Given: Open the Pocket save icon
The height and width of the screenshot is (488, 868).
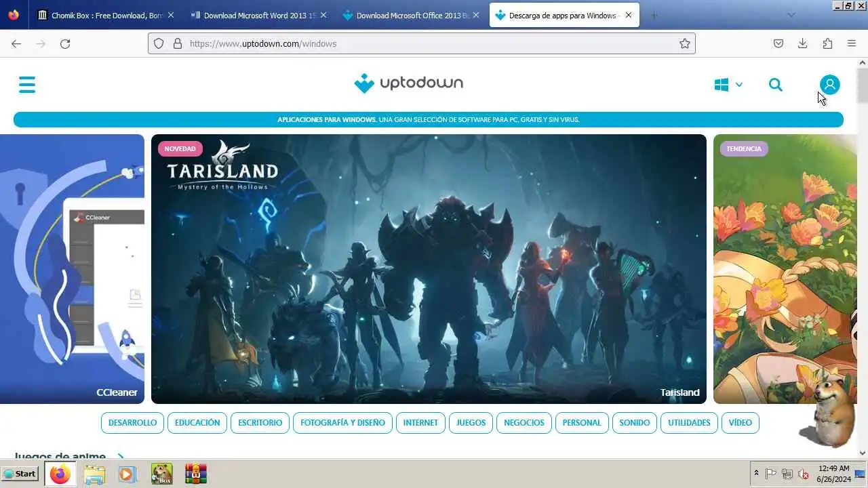Looking at the screenshot, I should (x=778, y=43).
